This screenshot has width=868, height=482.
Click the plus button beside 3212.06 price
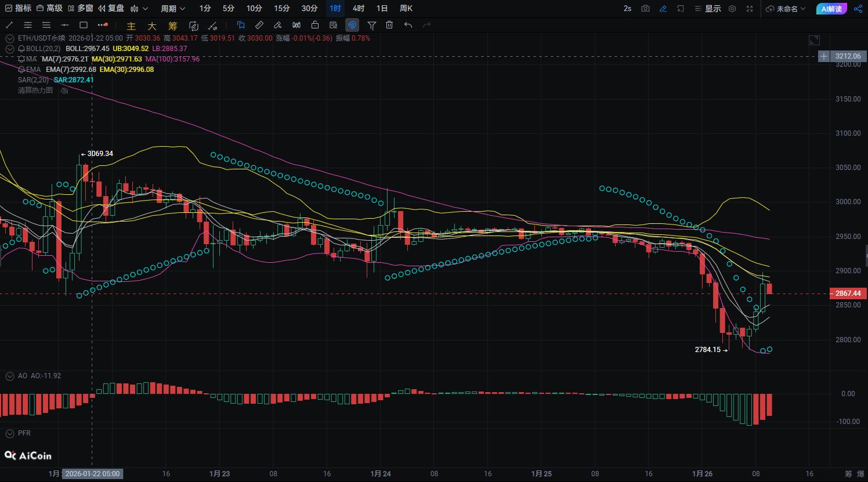tap(823, 56)
